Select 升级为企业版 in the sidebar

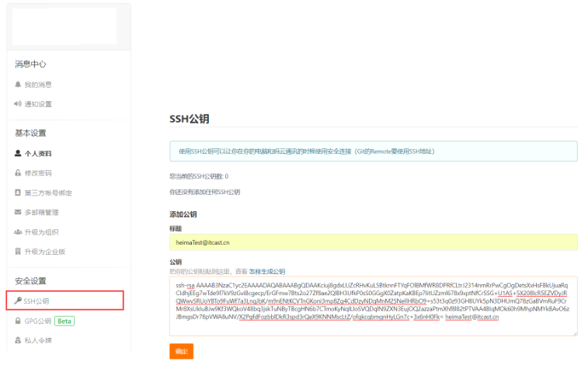point(44,252)
